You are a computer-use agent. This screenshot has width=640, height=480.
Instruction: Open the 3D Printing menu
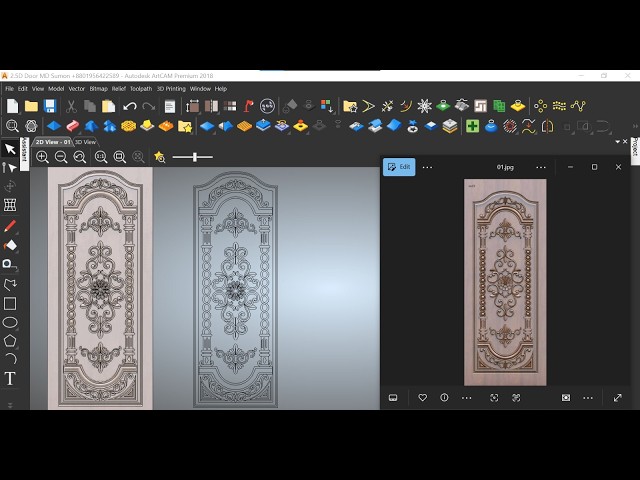point(171,89)
